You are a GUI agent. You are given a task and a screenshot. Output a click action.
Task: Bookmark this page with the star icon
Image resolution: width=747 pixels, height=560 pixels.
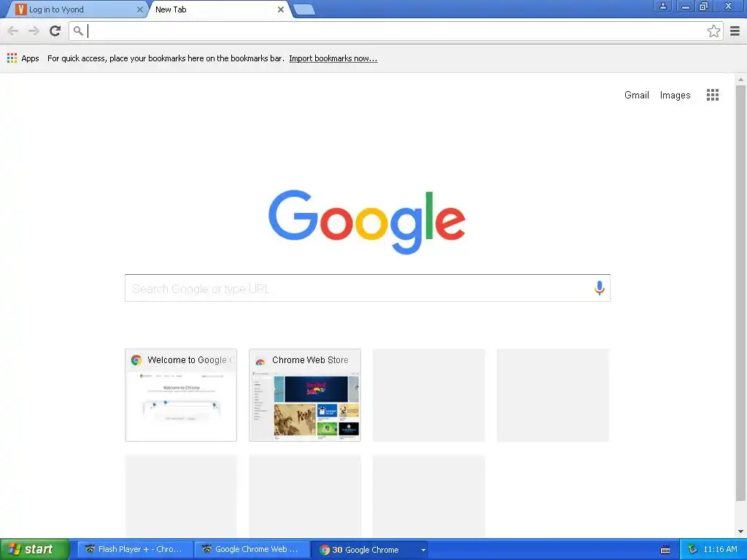(x=713, y=31)
